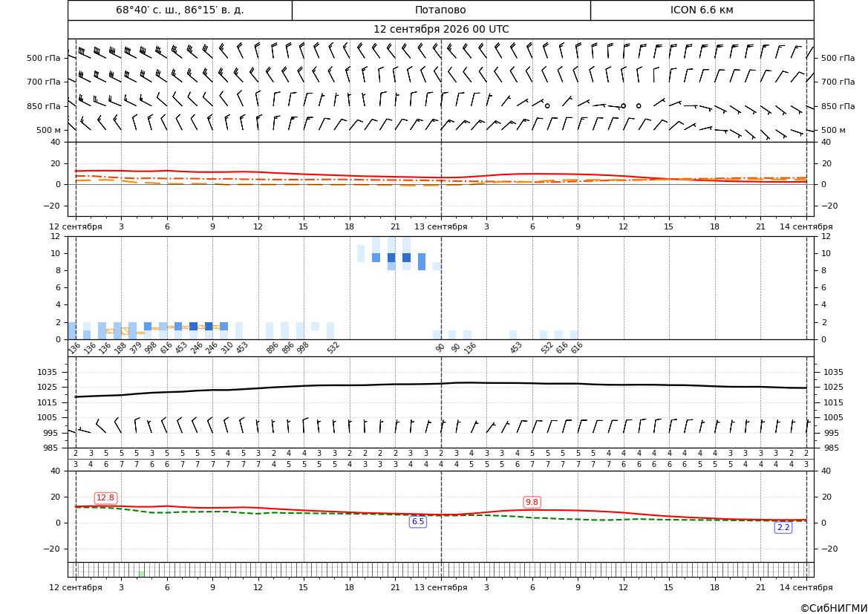Select the 13 сентября marker on the bottom axis
Screen dimensions: 868x614
point(440,587)
